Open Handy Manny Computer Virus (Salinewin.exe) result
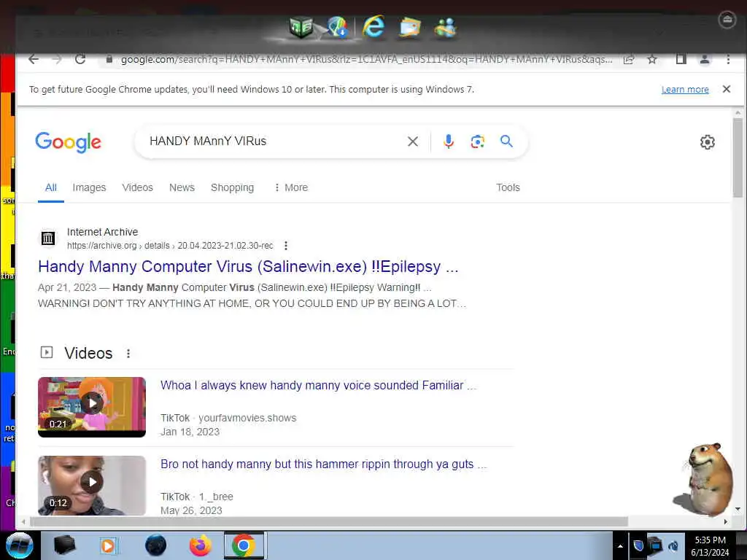 pos(248,267)
